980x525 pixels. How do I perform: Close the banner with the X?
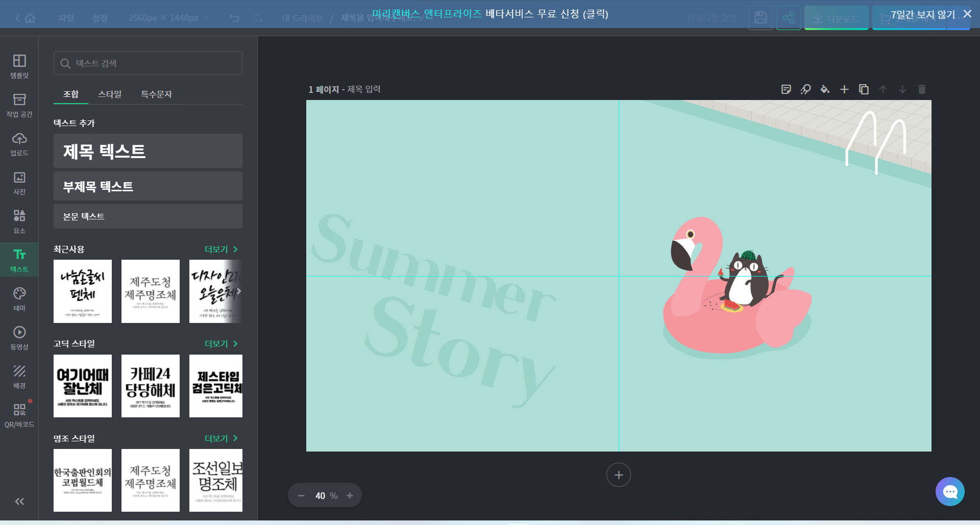(967, 14)
